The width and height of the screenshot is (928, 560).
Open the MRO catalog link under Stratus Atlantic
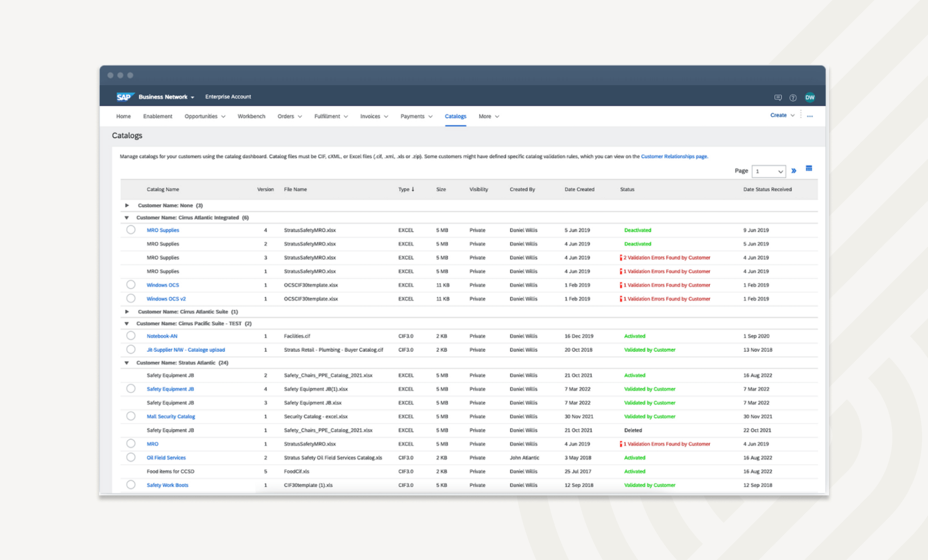152,444
